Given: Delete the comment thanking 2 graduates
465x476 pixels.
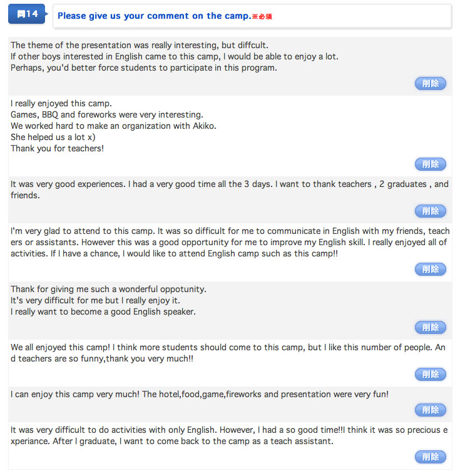Looking at the screenshot, I should click(x=430, y=211).
